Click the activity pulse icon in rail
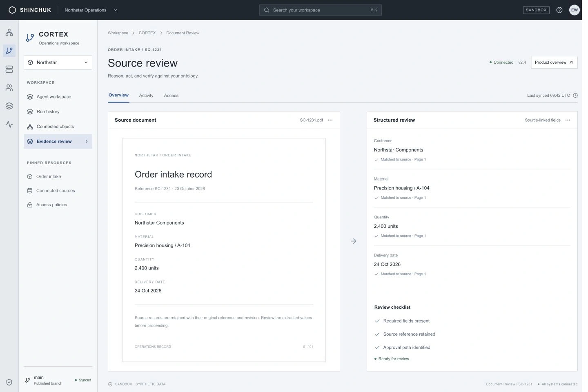The width and height of the screenshot is (588, 392). [9, 124]
